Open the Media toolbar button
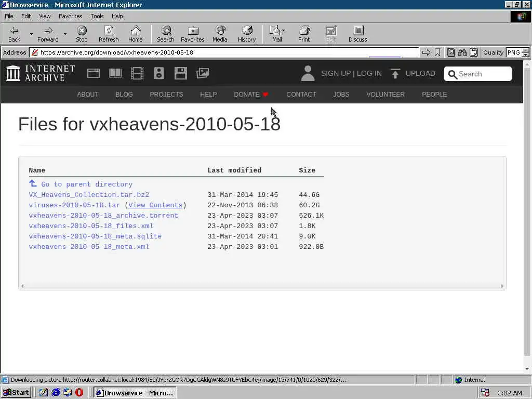Screen dimensions: 532x399 tap(220, 34)
